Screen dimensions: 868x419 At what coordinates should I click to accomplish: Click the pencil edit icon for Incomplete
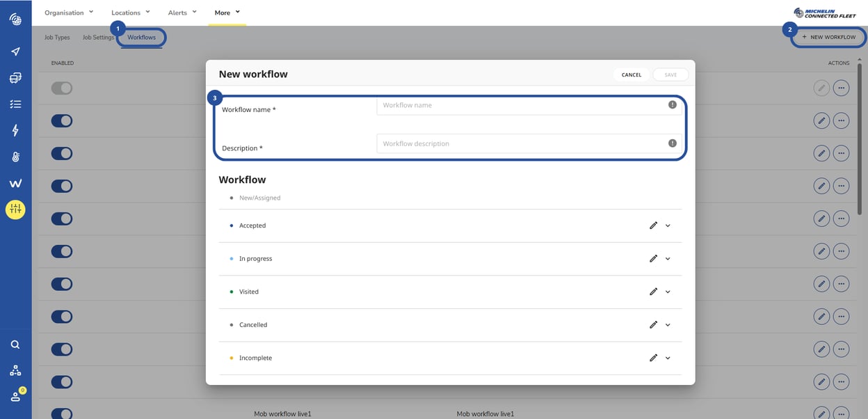point(653,358)
